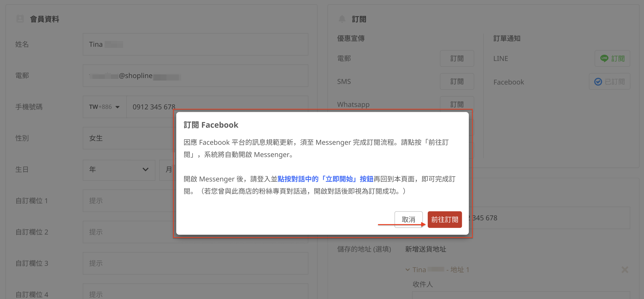644x299 pixels.
Task: Cancel the dialog with 取消 button
Action: coord(409,220)
